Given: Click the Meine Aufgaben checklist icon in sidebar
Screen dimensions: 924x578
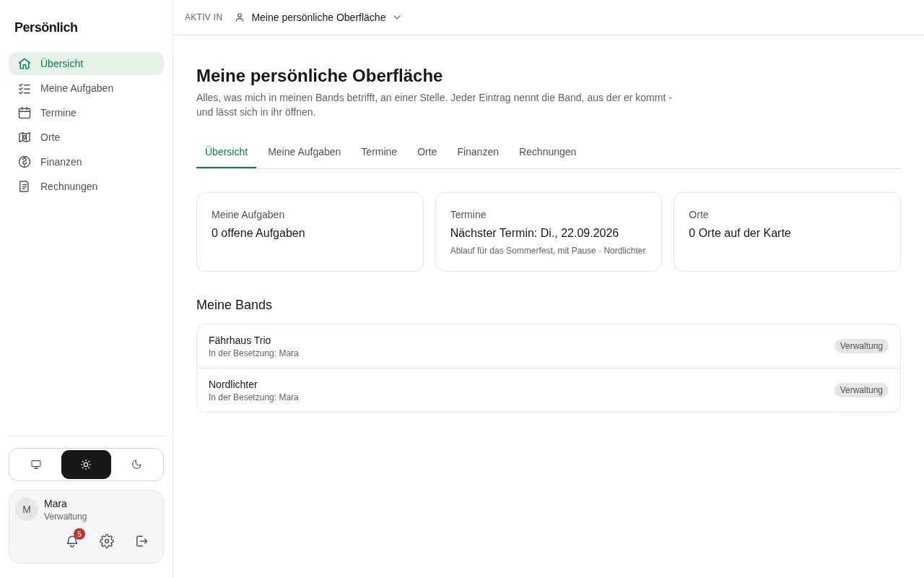Looking at the screenshot, I should [x=25, y=88].
